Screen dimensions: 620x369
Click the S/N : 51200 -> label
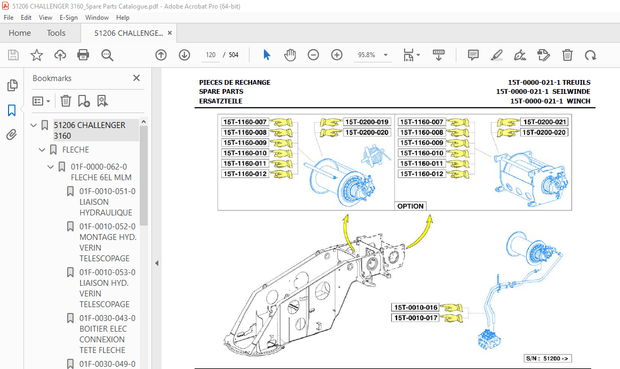(548, 358)
